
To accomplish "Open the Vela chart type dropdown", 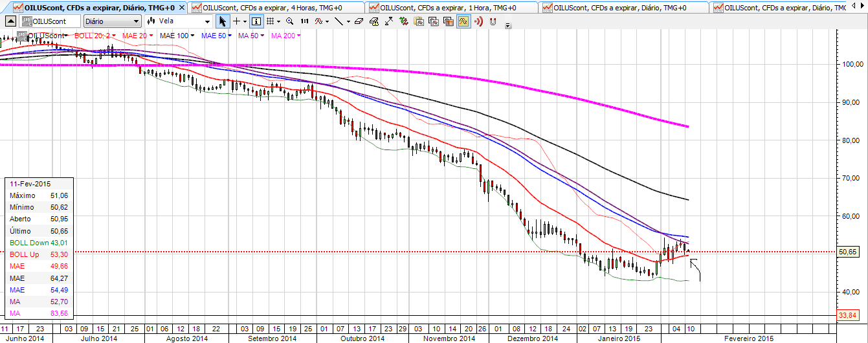I will click(x=178, y=21).
